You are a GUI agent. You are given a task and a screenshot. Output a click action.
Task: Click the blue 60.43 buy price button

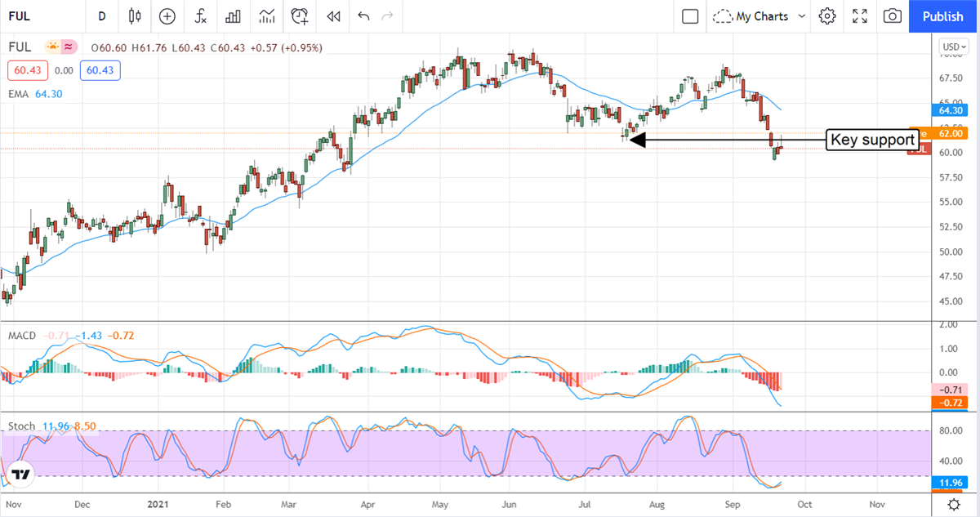click(x=100, y=70)
